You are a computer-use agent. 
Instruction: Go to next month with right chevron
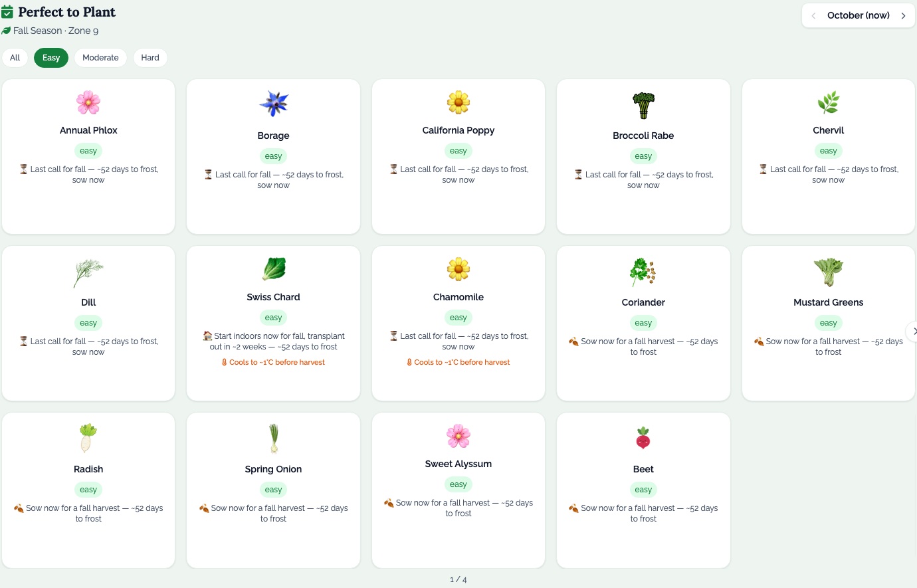(903, 15)
